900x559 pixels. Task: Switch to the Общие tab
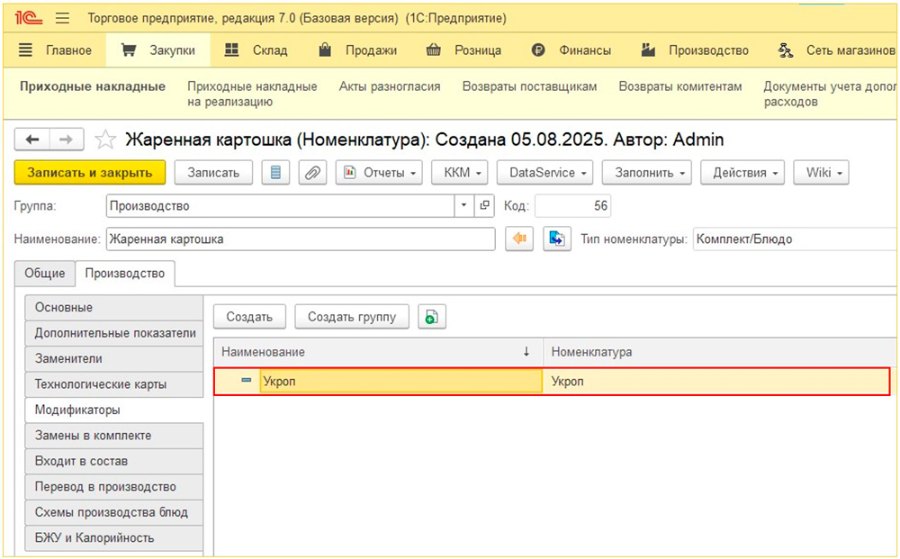(x=45, y=273)
